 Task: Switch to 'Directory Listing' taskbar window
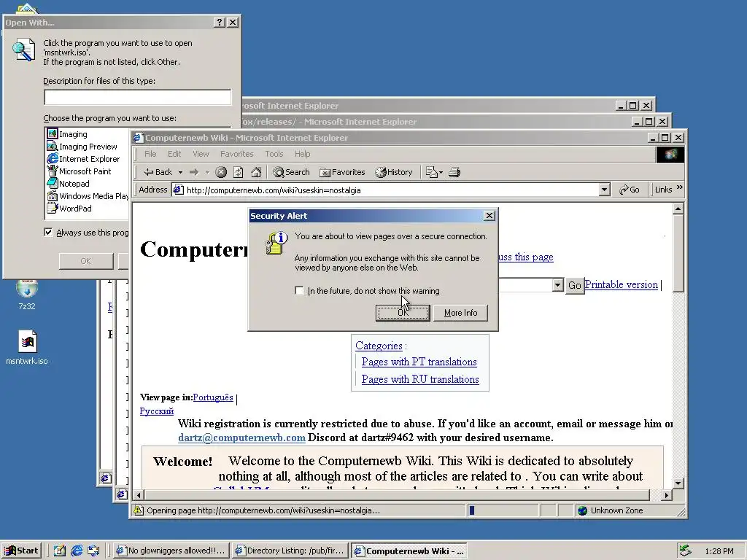point(290,551)
